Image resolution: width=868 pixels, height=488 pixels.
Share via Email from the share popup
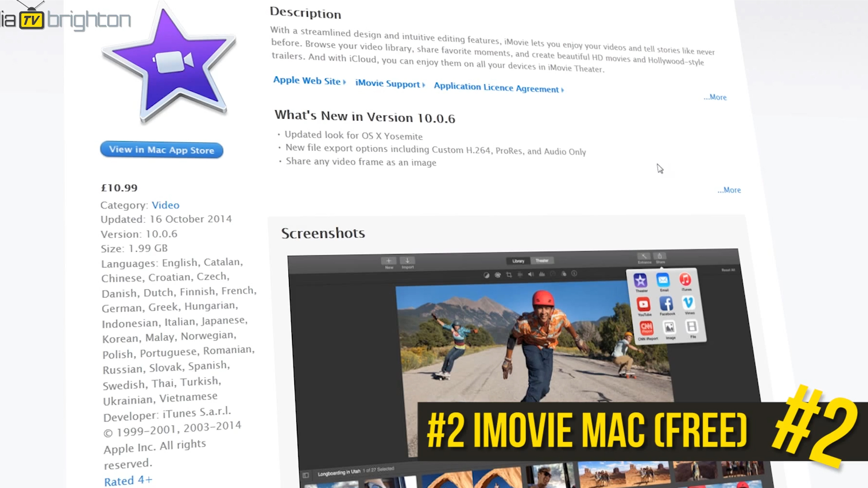pyautogui.click(x=663, y=282)
